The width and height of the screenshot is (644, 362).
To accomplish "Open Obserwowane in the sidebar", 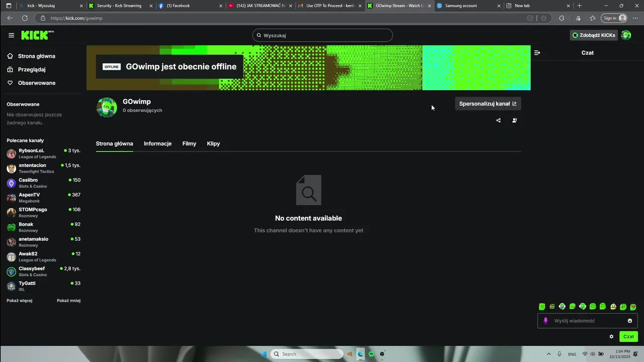I will coord(31,83).
